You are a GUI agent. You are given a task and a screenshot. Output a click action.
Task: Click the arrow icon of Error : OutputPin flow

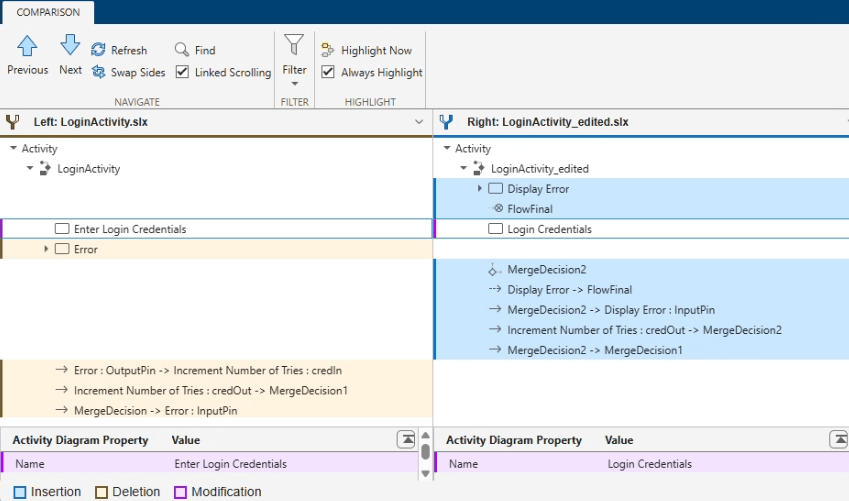click(62, 370)
